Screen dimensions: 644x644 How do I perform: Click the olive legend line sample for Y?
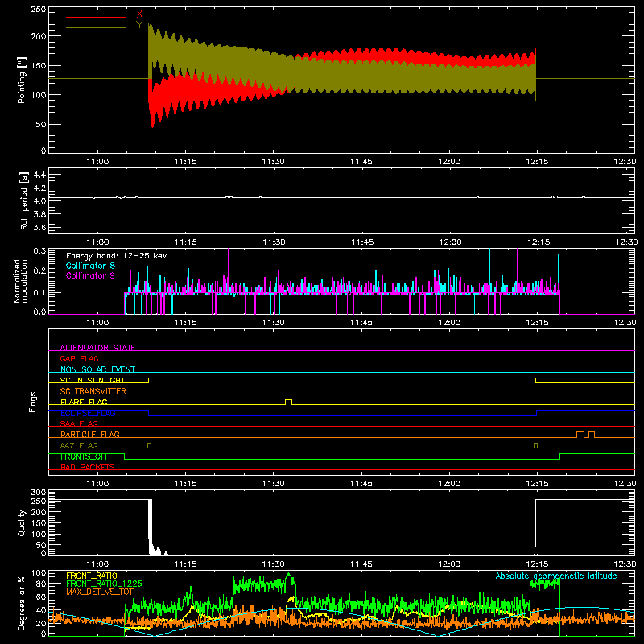(96, 27)
